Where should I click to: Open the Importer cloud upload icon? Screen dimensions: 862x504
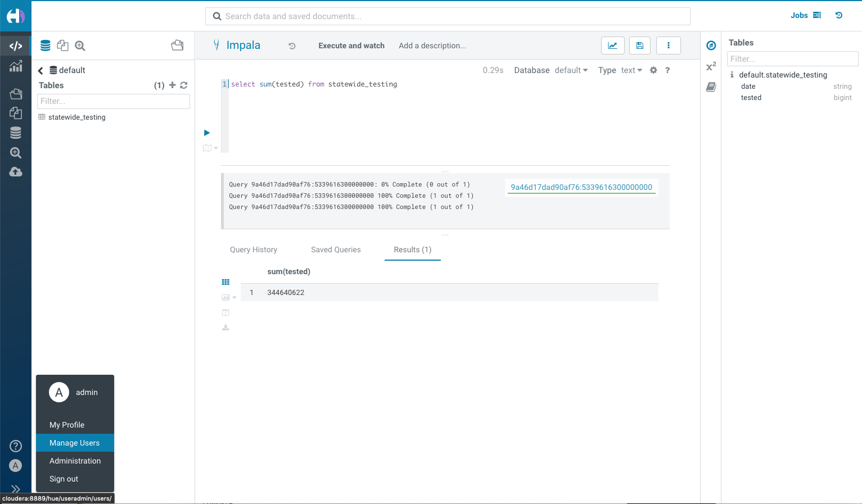pyautogui.click(x=16, y=171)
